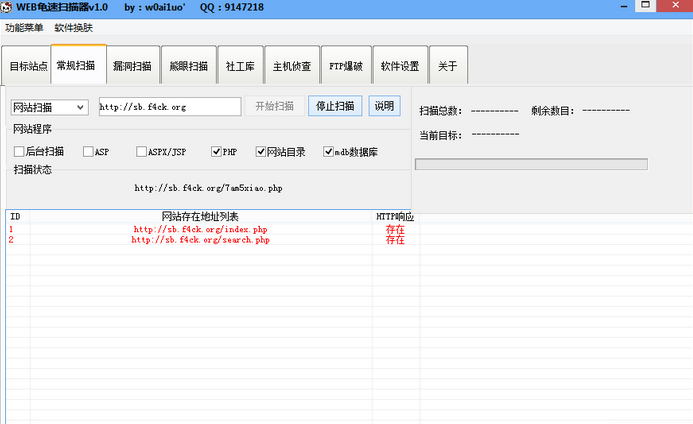693x424 pixels.
Task: Open the 软件设置 tab
Action: [400, 66]
